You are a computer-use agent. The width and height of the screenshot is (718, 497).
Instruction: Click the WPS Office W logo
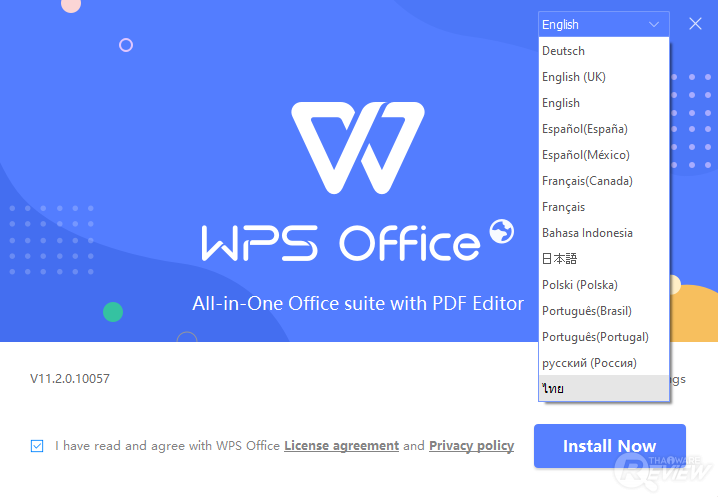point(358,147)
